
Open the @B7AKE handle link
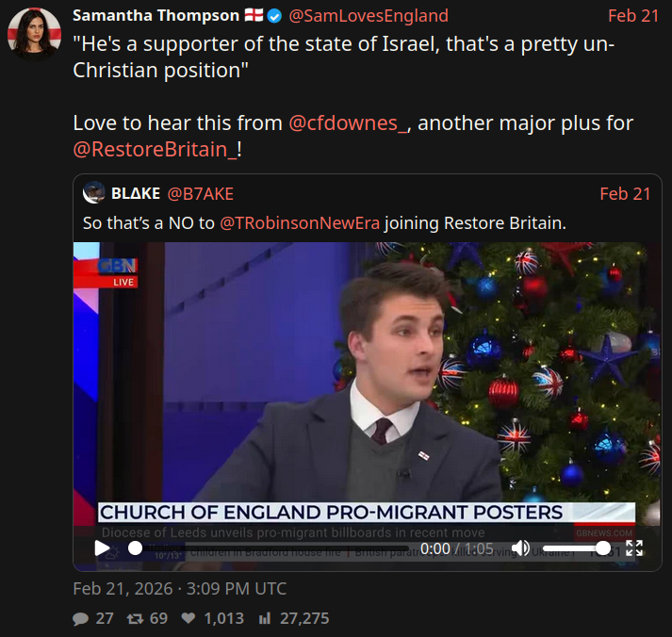click(x=200, y=194)
